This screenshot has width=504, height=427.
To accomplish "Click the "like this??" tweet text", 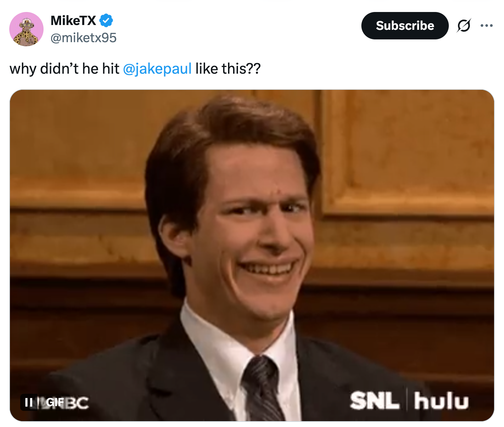I will pyautogui.click(x=228, y=69).
